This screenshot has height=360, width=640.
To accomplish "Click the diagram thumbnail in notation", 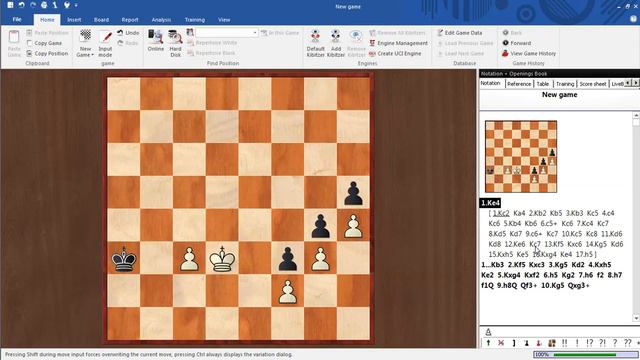I will [x=521, y=156].
